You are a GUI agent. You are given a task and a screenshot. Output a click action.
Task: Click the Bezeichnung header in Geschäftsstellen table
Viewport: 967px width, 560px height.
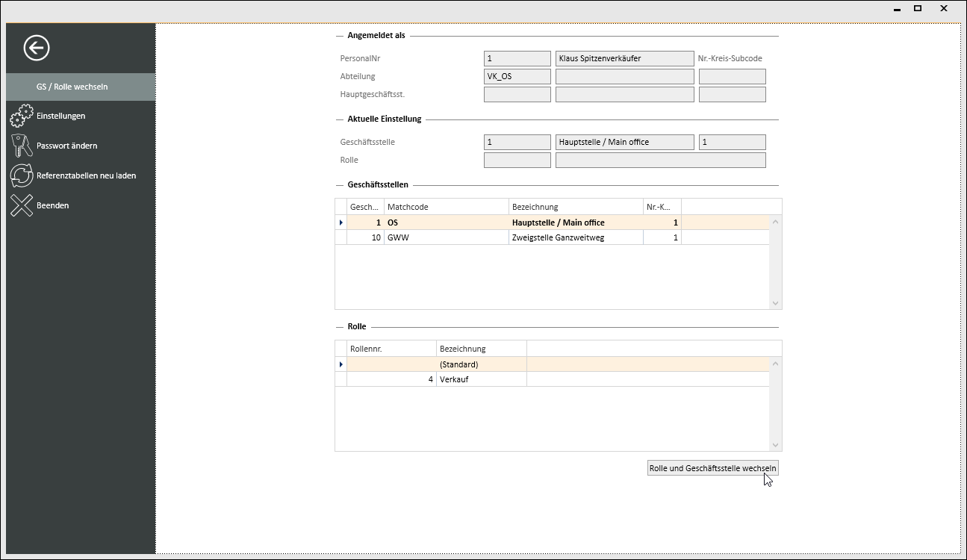576,207
